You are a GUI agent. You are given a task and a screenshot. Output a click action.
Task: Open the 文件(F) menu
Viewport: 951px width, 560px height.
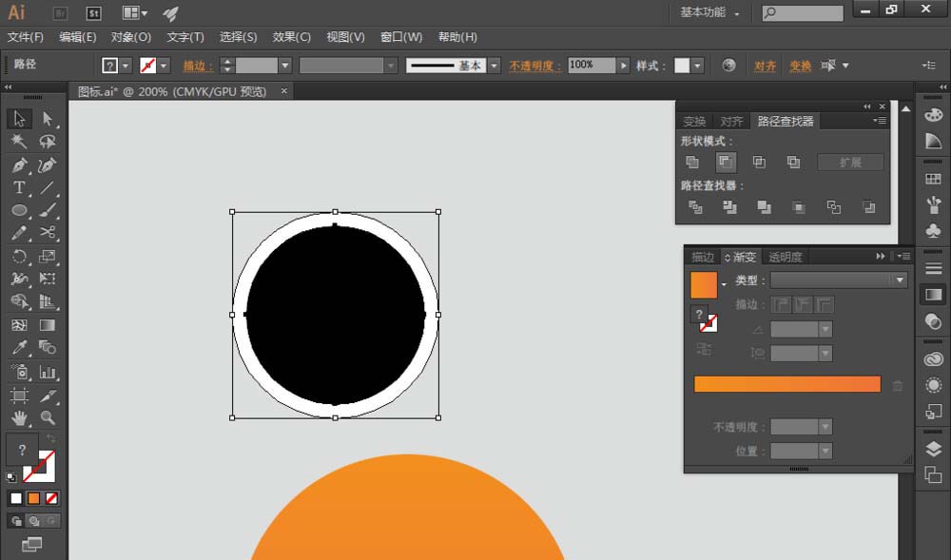(26, 37)
